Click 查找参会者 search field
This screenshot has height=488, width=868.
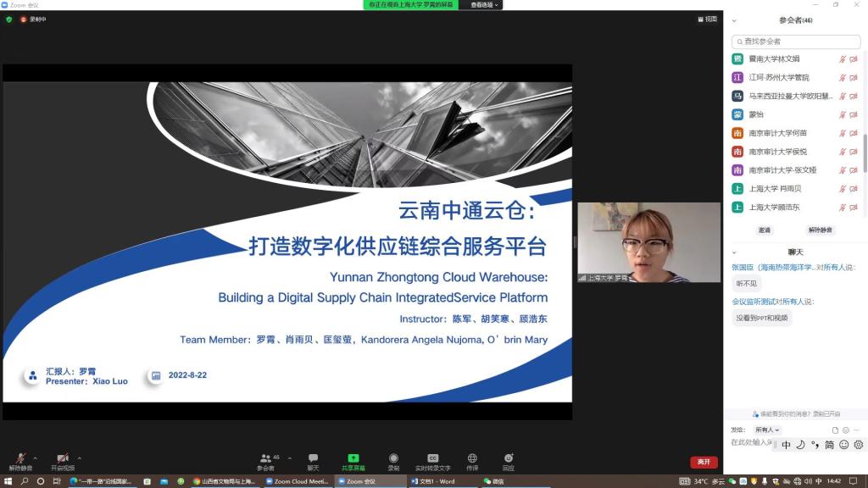click(795, 41)
